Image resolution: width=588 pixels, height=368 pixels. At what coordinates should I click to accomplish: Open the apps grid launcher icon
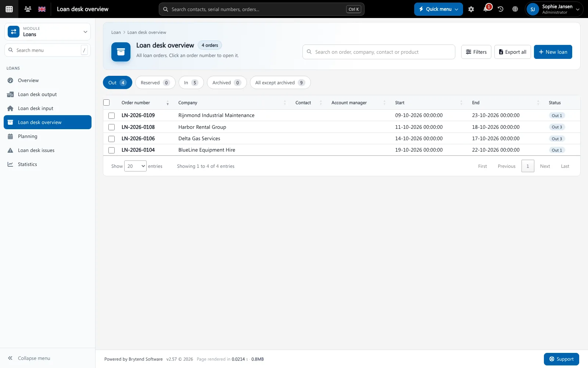tap(9, 9)
